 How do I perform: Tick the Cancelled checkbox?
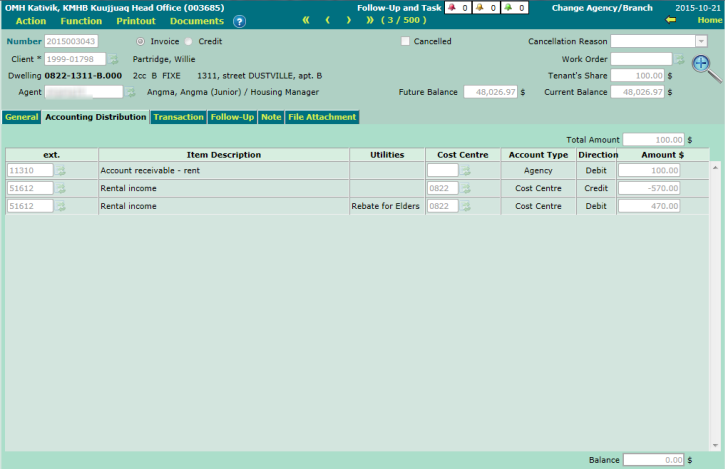point(405,42)
